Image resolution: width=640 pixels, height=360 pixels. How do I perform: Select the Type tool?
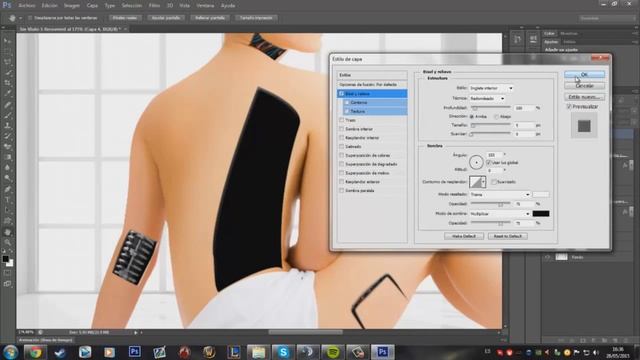(x=7, y=200)
